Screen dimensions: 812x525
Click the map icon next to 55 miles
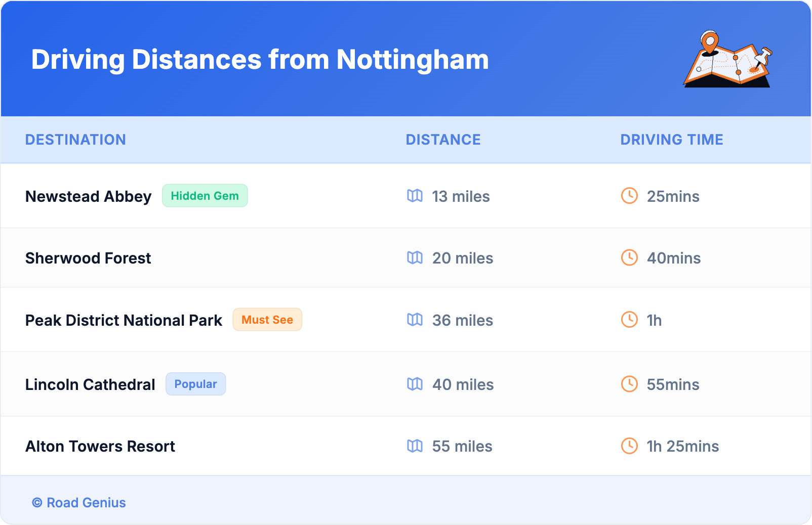tap(415, 446)
